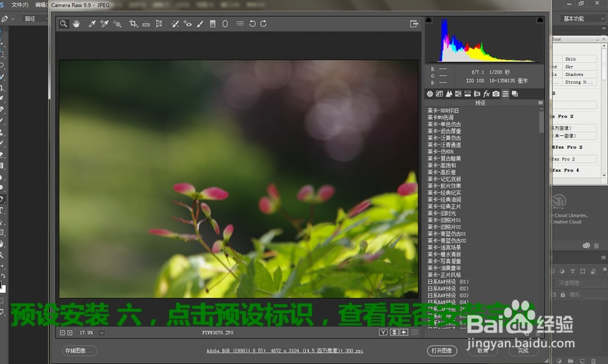Select the White Balance eyedropper tool
This screenshot has height=364, width=608.
[92, 24]
